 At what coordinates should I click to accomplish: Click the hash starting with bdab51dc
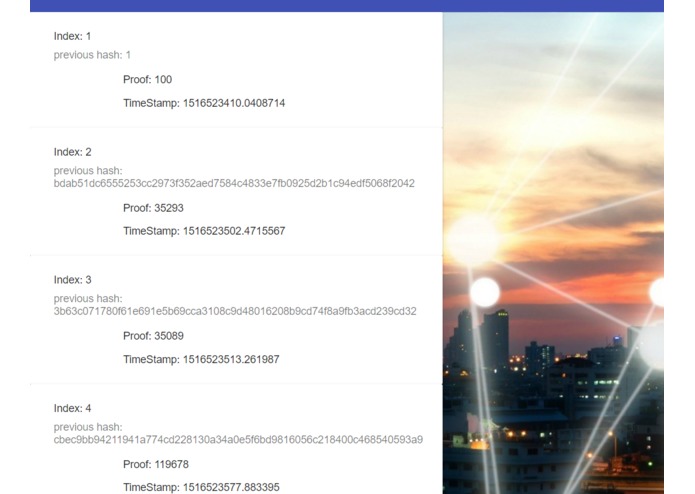click(x=234, y=183)
